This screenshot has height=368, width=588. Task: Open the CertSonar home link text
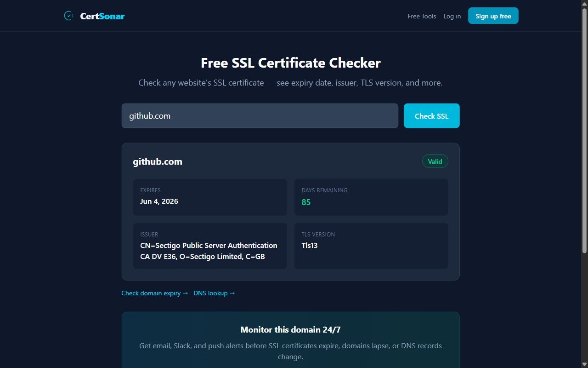(x=102, y=16)
